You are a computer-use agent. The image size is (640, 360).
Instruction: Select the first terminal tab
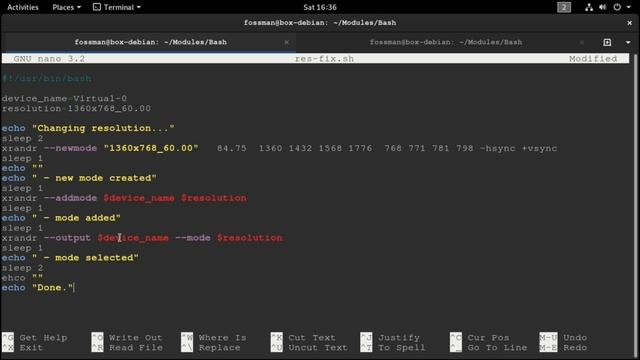pyautogui.click(x=150, y=42)
